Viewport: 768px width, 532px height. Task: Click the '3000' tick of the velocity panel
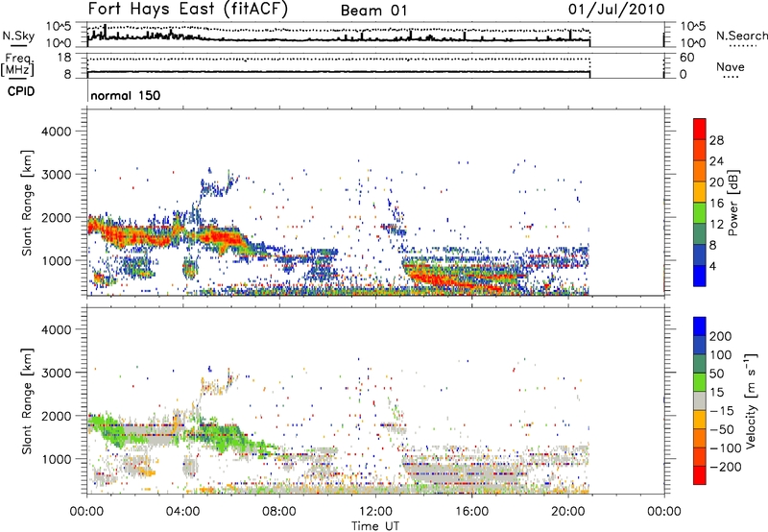point(56,373)
